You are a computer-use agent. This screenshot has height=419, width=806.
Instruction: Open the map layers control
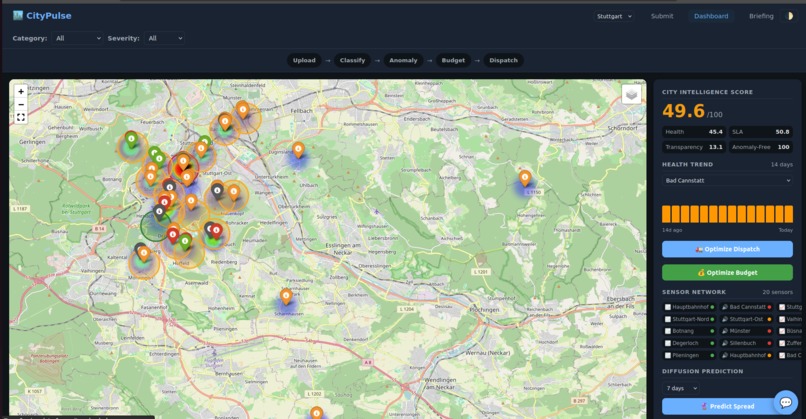[x=631, y=95]
